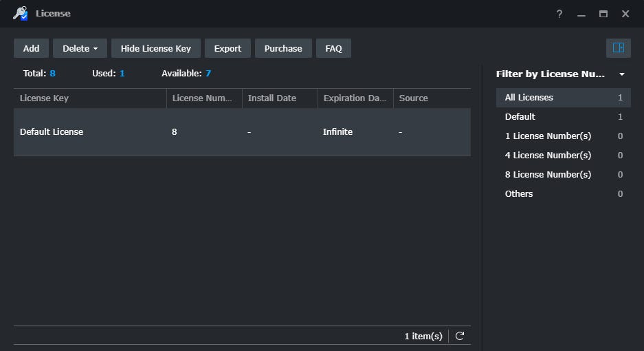Click the Used: 1 count
This screenshot has width=644, height=351.
[108, 73]
